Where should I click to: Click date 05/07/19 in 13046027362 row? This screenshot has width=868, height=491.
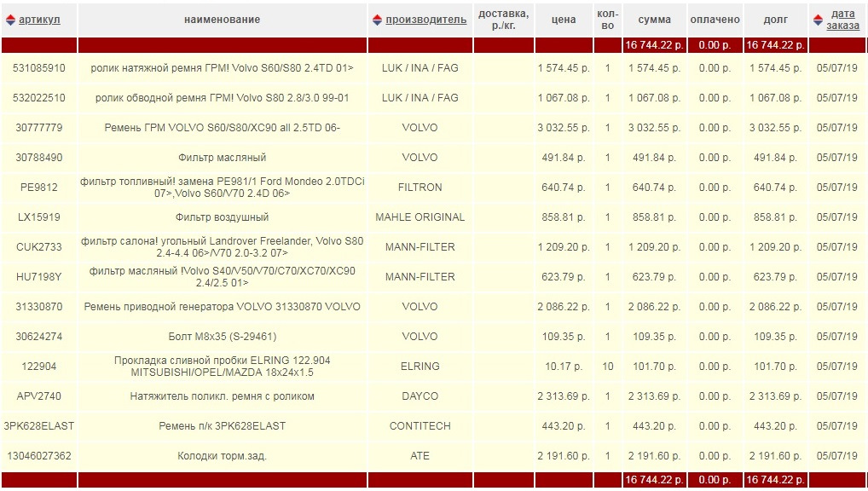[837, 457]
